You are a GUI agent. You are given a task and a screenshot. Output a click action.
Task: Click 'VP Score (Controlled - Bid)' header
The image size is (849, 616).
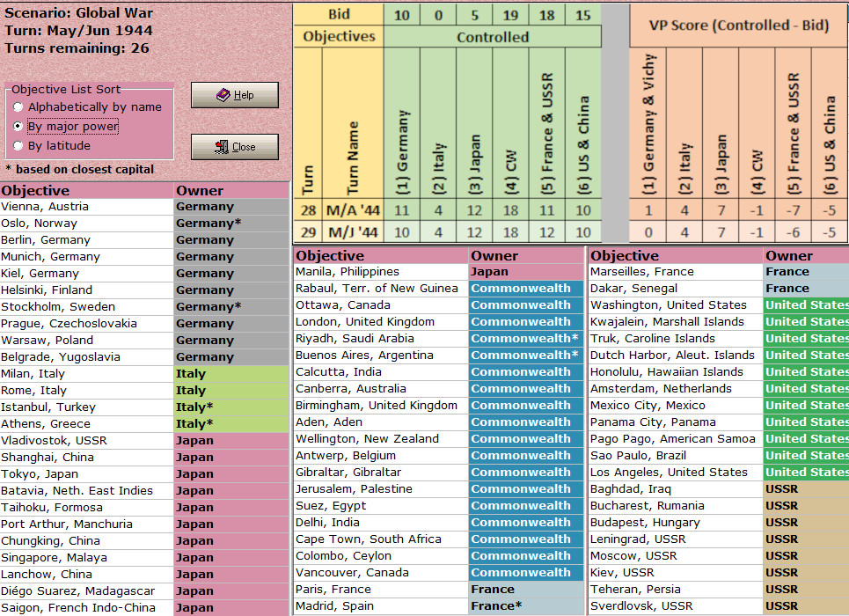[739, 26]
